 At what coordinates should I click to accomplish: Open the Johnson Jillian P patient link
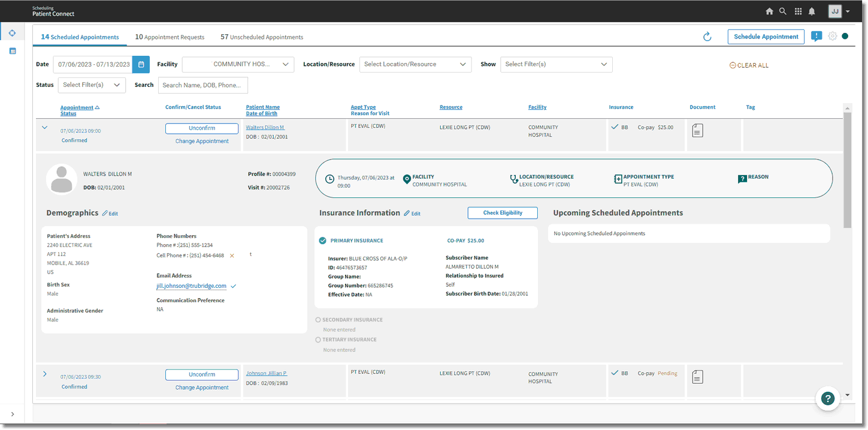(267, 373)
